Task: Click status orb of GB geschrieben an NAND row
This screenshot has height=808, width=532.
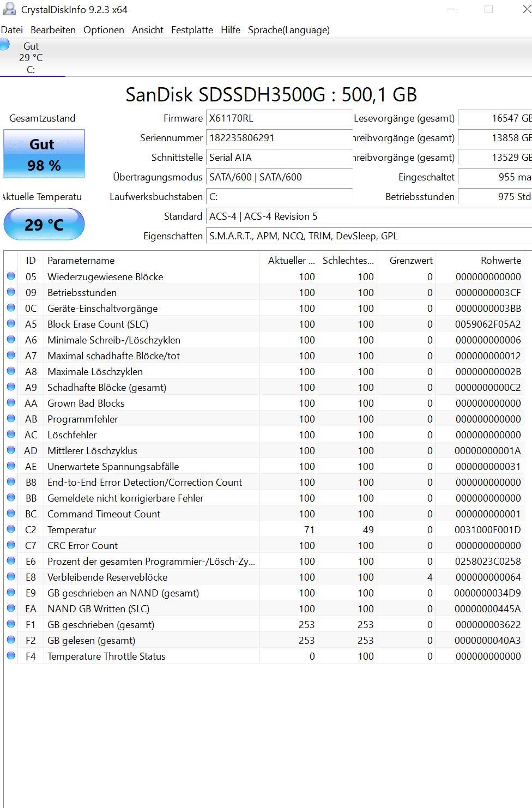Action: pyautogui.click(x=11, y=592)
